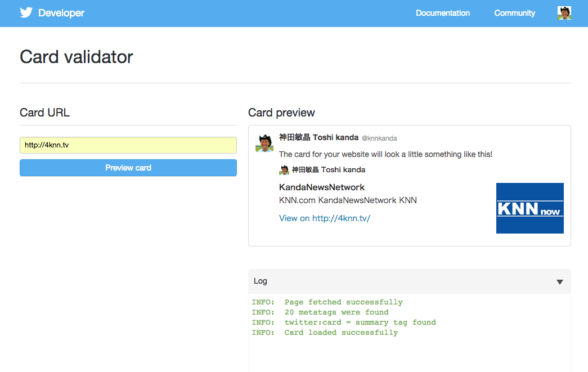Click the tweet text 'The card for your website...'
Screen dimensions: 588x372
[x=385, y=154]
